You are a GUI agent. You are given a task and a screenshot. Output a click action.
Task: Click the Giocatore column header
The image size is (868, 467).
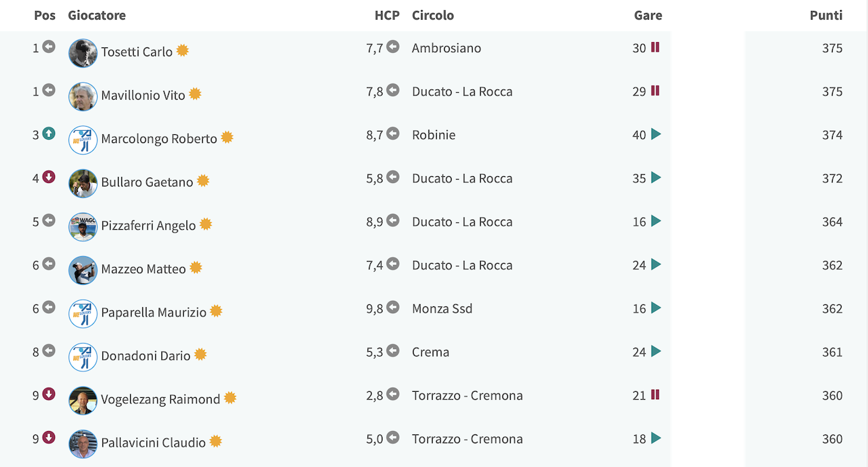[97, 15]
